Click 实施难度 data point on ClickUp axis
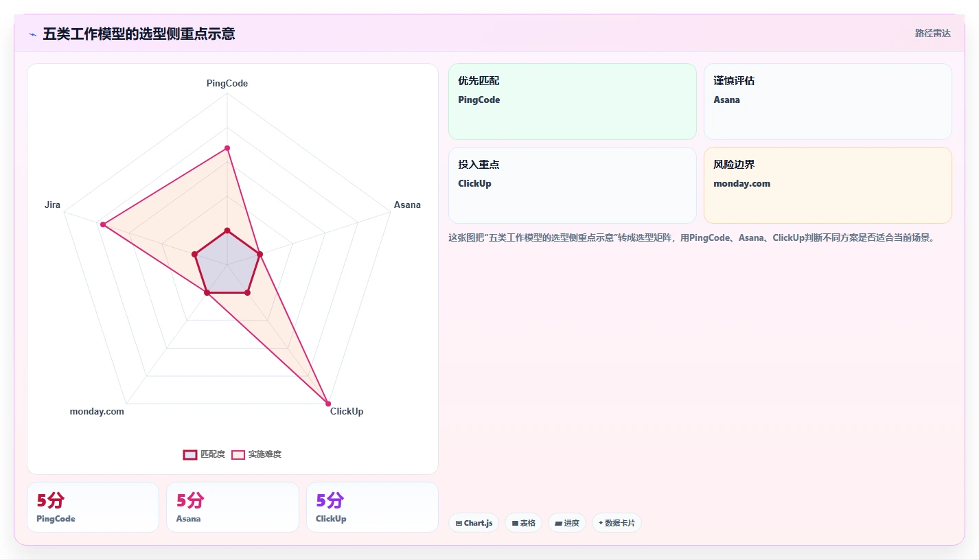The image size is (979, 560). click(328, 404)
